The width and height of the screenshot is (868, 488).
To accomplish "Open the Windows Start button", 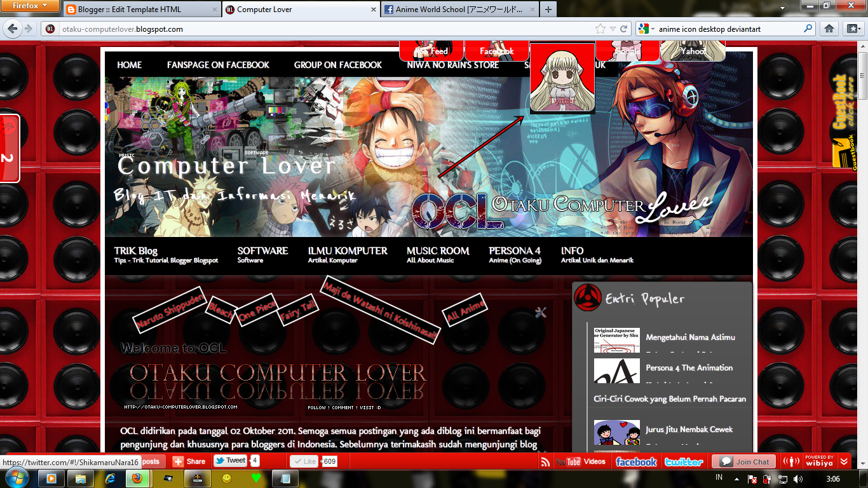I will coord(15,478).
